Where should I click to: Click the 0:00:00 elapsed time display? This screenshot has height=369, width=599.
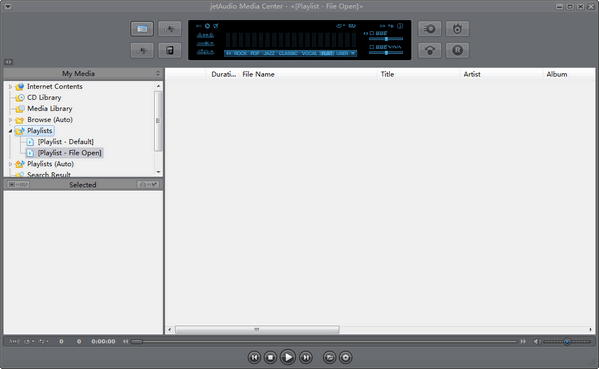(x=103, y=341)
